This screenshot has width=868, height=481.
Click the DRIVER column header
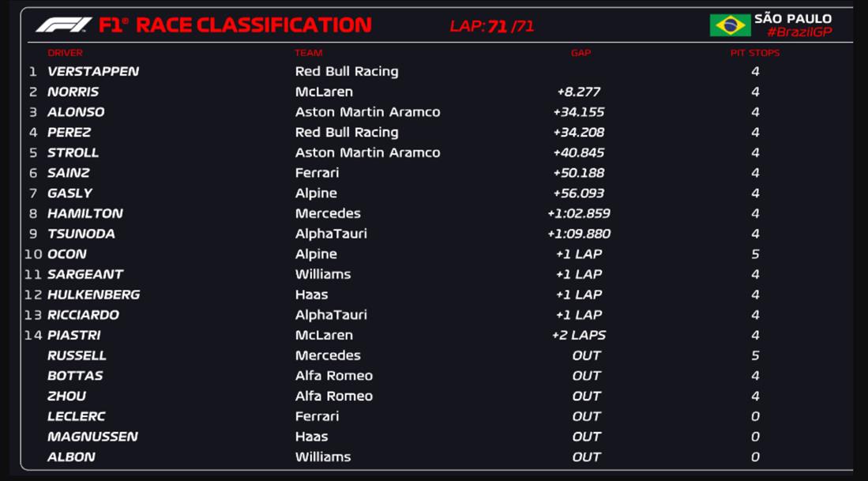point(65,53)
